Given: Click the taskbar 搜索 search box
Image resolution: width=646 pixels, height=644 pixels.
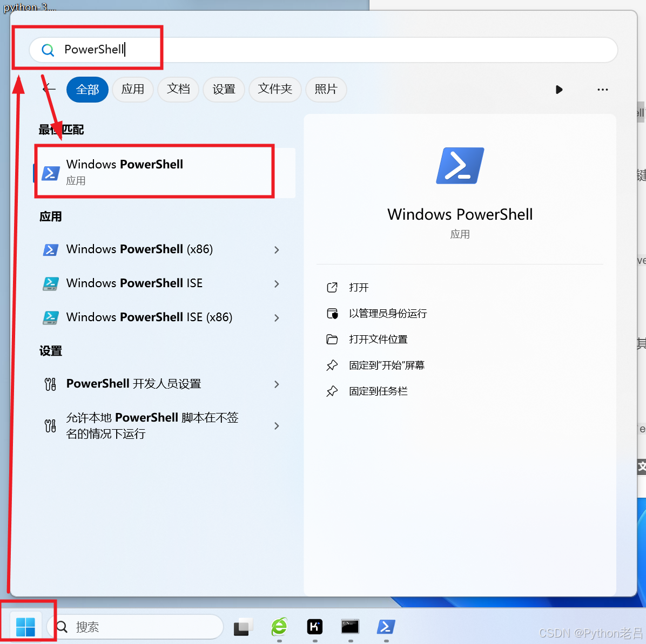Looking at the screenshot, I should click(135, 627).
